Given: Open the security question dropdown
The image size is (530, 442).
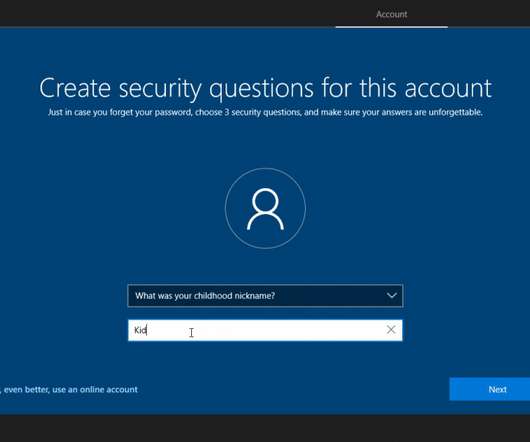Looking at the screenshot, I should (x=265, y=296).
